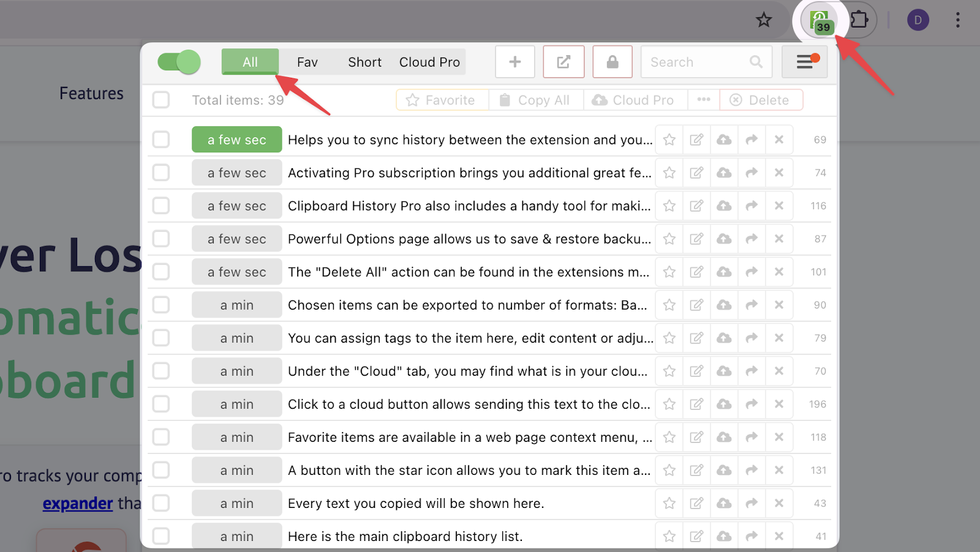The width and height of the screenshot is (980, 552).
Task: Share the "Powerful Options page" item
Action: pyautogui.click(x=752, y=239)
